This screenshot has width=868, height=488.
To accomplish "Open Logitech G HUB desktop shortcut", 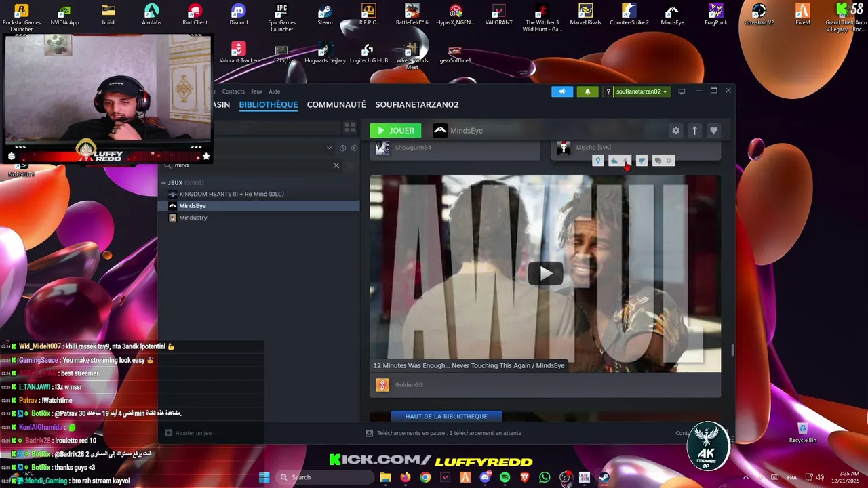I will (x=368, y=54).
